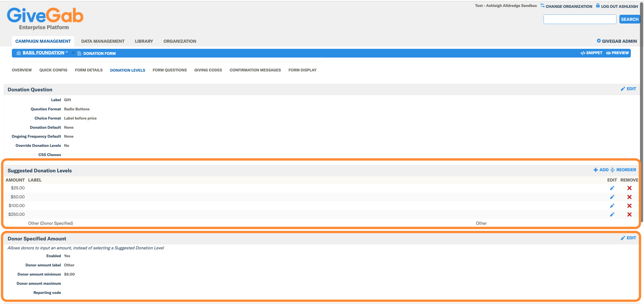
Task: Open the Form Display sub-tab
Action: [302, 70]
